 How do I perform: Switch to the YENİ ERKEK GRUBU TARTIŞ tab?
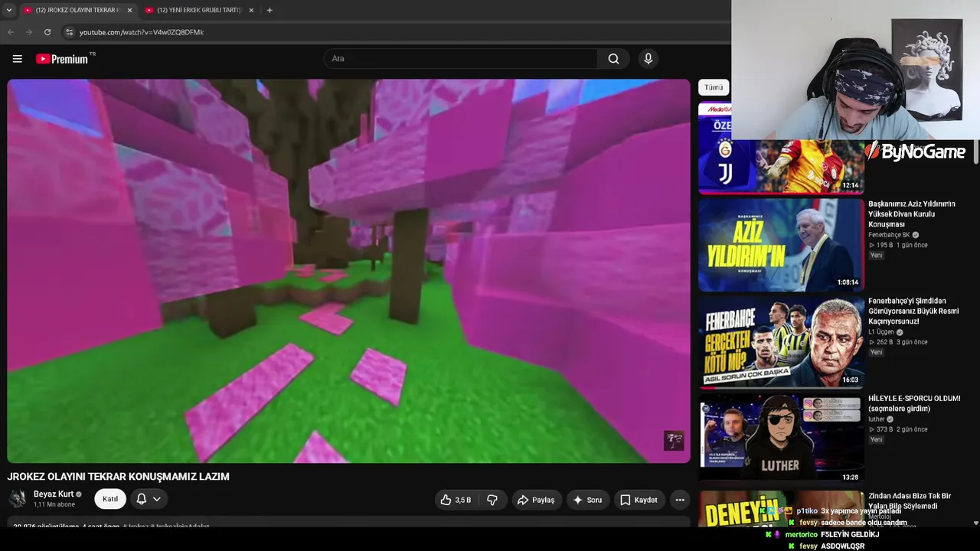click(199, 10)
